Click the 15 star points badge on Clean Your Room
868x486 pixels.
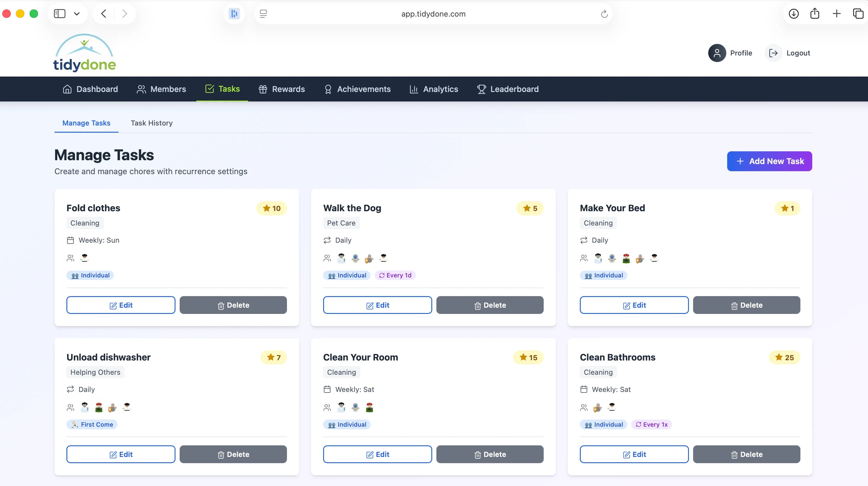[x=528, y=358]
